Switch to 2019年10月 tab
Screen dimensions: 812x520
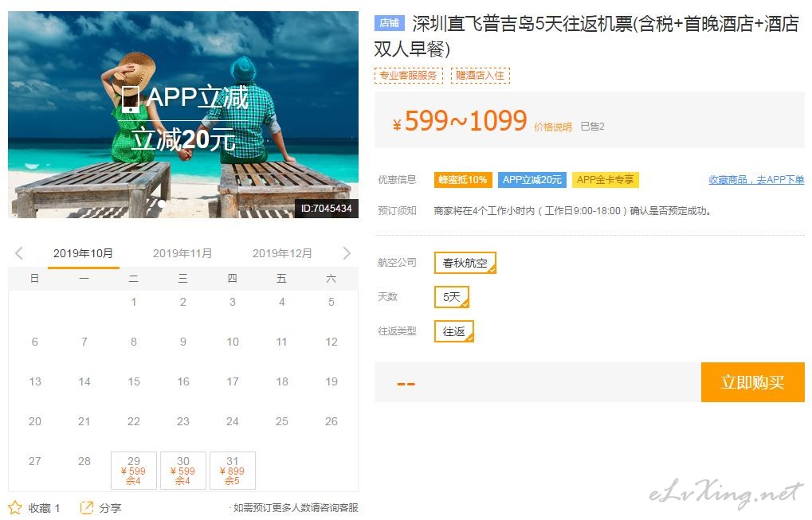click(83, 253)
